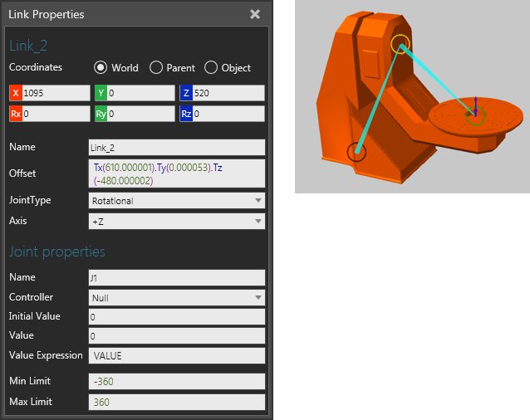Click the green Ry rotation label
The image size is (530, 420).
101,114
